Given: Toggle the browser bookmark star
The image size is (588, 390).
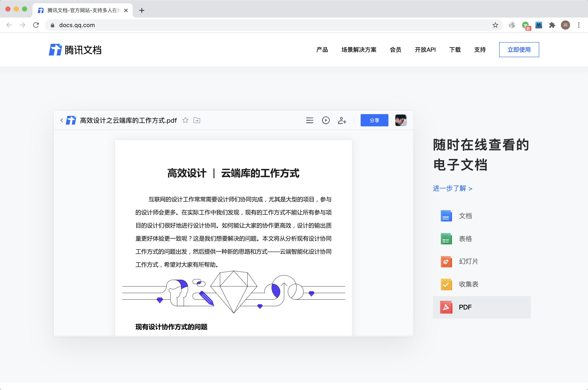Looking at the screenshot, I should point(495,25).
